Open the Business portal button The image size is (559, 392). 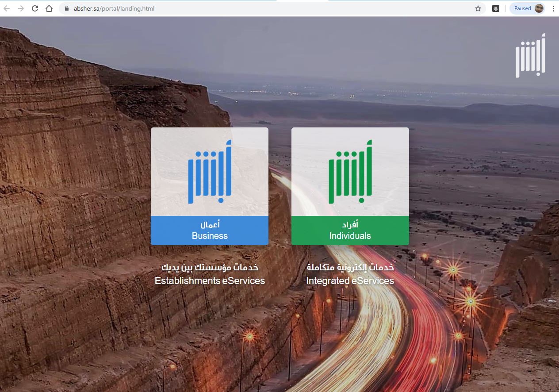click(x=210, y=231)
